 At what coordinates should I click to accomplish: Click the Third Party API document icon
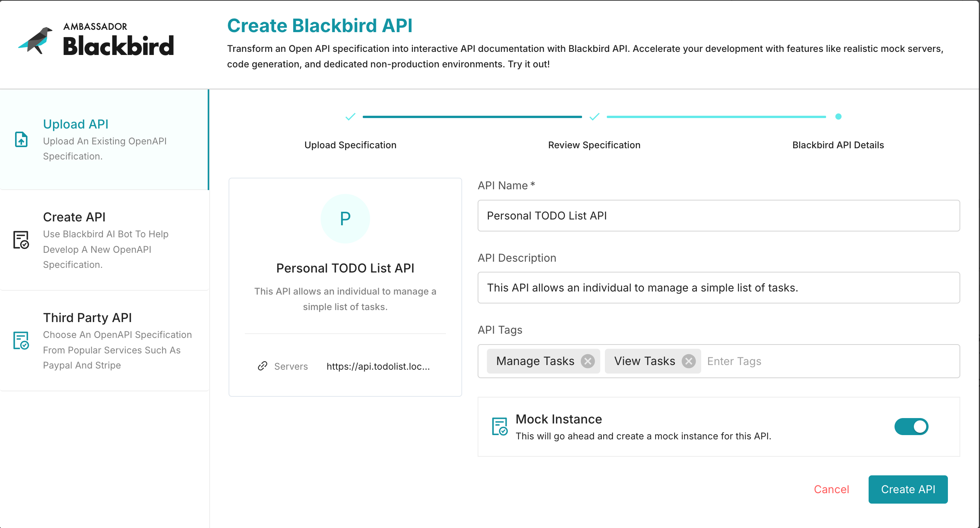(x=21, y=341)
